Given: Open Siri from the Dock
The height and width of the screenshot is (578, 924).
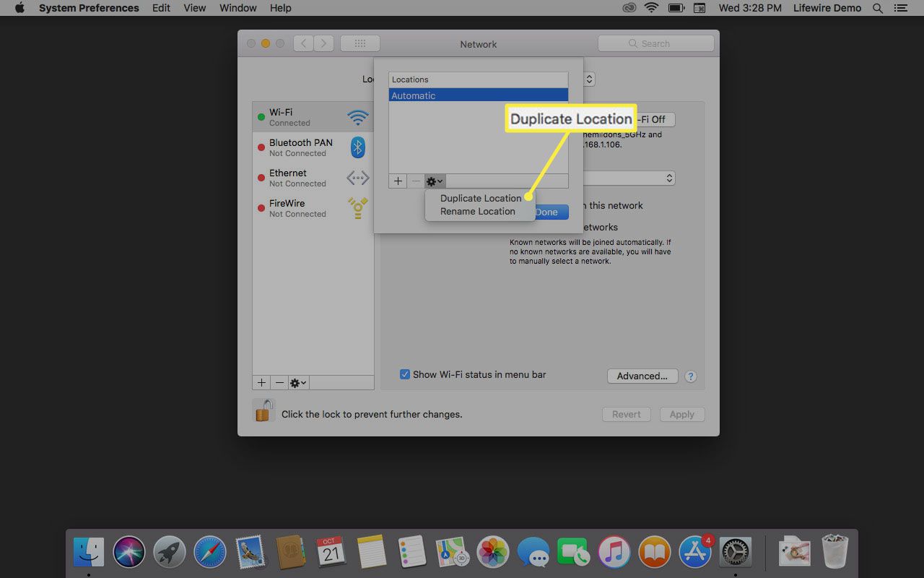Looking at the screenshot, I should [129, 553].
